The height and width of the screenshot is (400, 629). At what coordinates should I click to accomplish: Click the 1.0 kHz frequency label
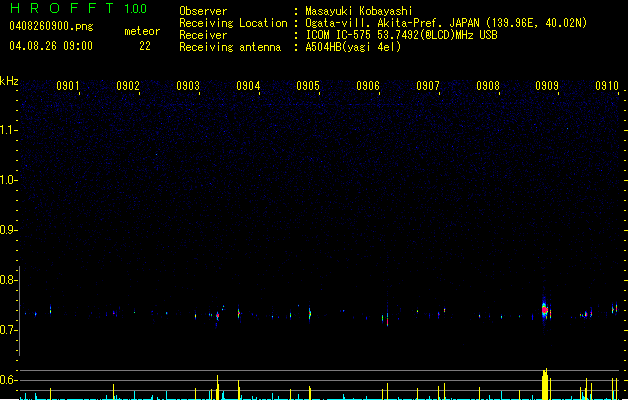tap(8, 180)
